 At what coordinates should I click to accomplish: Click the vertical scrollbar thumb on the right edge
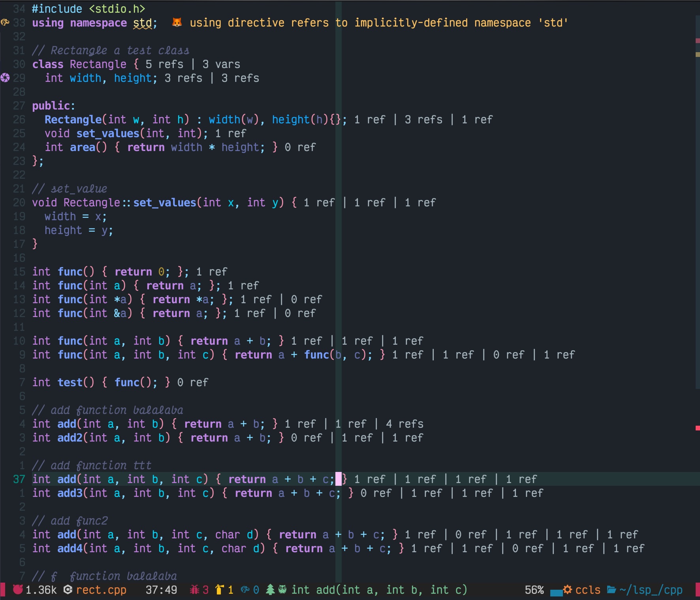tap(698, 202)
